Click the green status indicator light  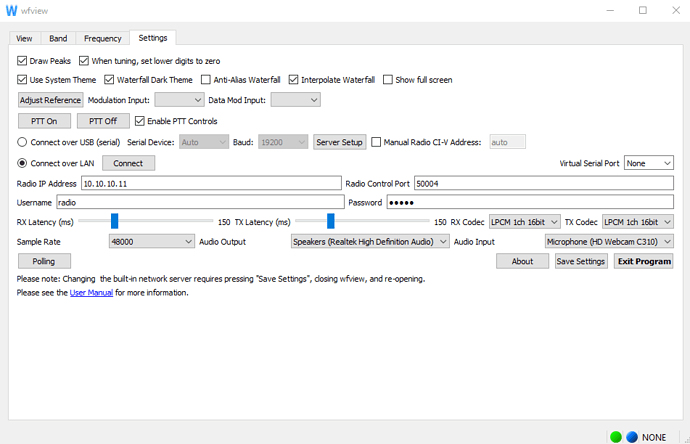(x=616, y=437)
